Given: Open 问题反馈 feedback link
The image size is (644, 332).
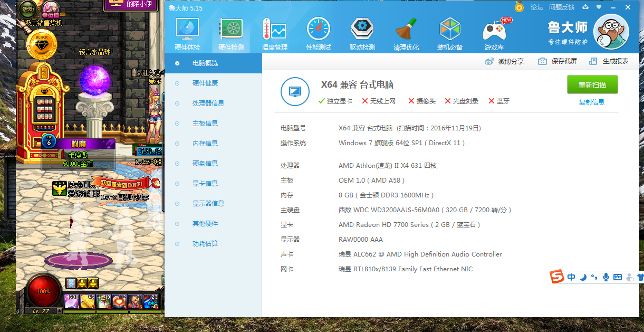Looking at the screenshot, I should click(562, 7).
